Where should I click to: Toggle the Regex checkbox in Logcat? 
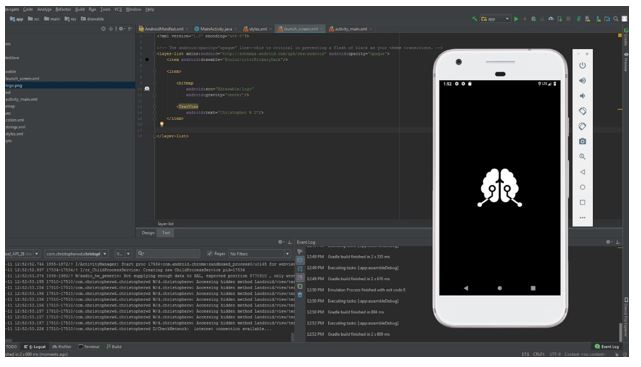coord(209,254)
